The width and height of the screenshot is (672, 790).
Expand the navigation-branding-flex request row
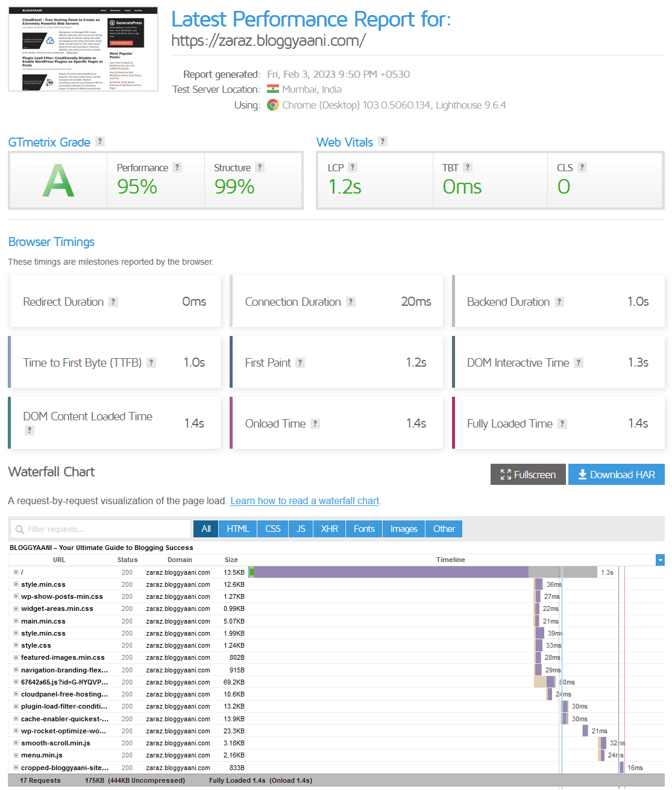point(16,670)
